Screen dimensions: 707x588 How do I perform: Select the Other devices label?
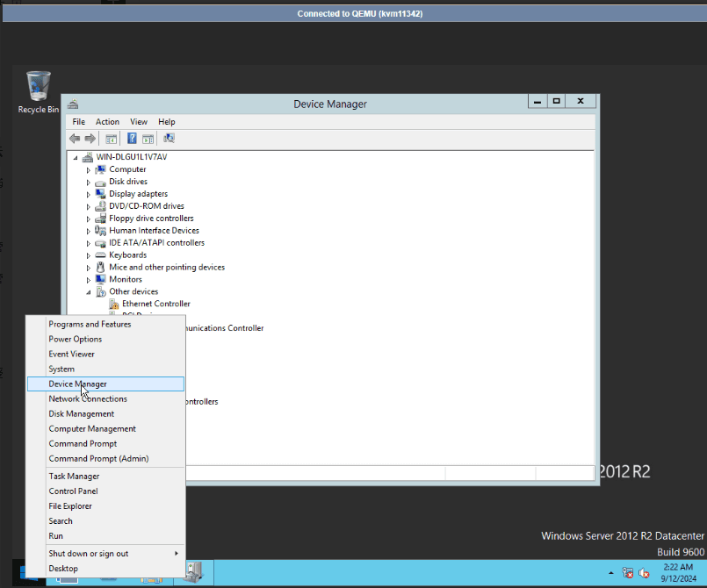[133, 291]
